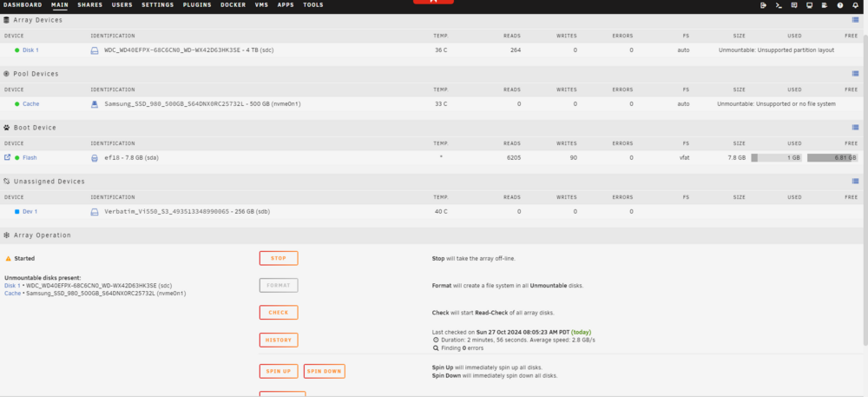Open the web terminal icon
This screenshot has height=397, width=868.
[x=779, y=5]
